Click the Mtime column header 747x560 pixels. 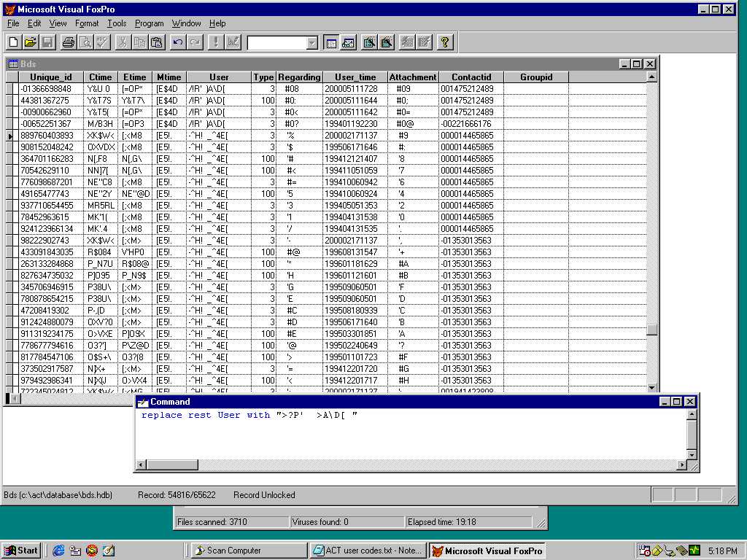[x=169, y=77]
